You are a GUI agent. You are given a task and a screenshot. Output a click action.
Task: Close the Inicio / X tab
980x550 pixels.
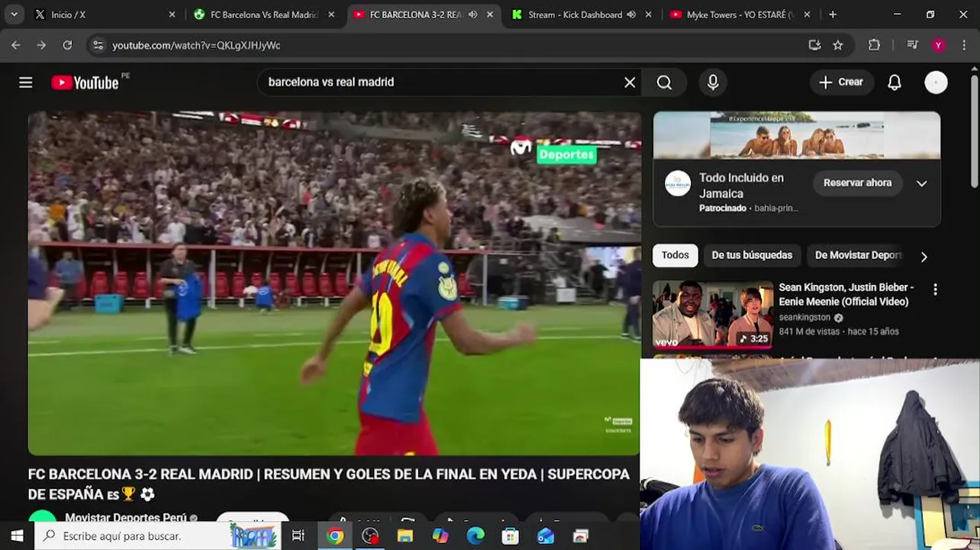click(172, 15)
